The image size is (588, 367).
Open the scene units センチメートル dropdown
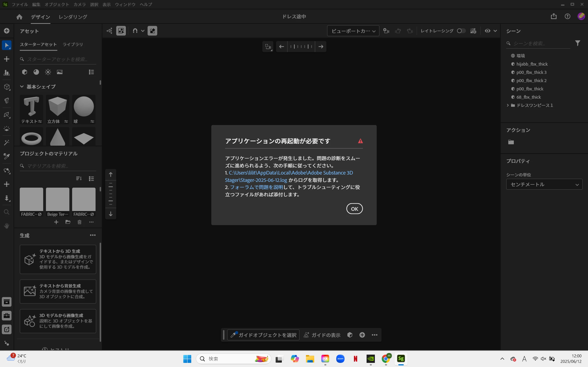544,184
